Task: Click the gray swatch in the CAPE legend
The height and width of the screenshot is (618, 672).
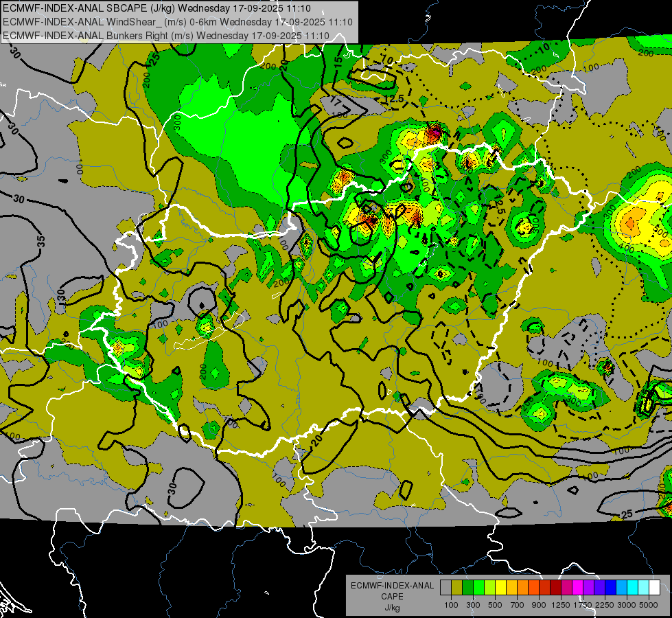Action: [x=445, y=587]
